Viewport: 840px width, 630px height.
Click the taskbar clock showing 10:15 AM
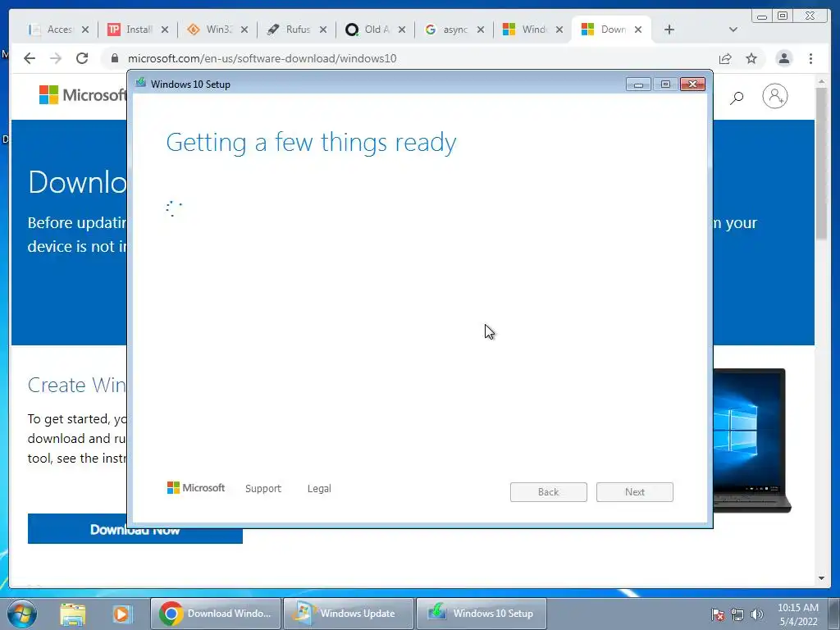[x=798, y=614]
